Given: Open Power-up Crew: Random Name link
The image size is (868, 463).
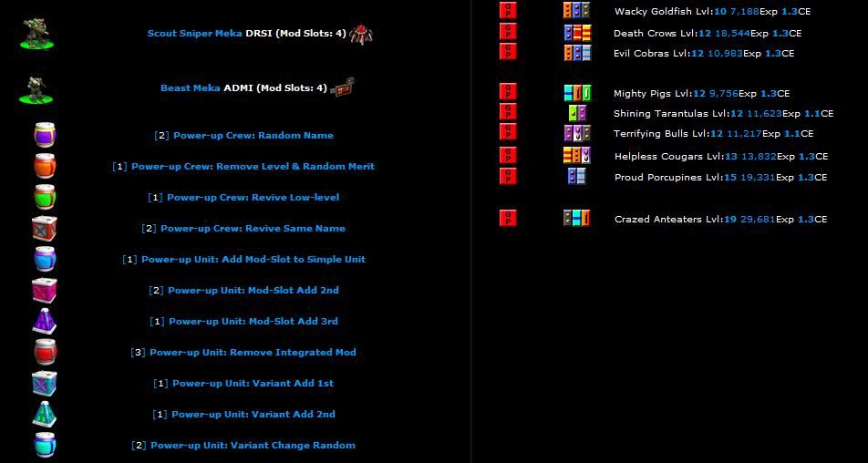Looking at the screenshot, I should click(x=253, y=136).
